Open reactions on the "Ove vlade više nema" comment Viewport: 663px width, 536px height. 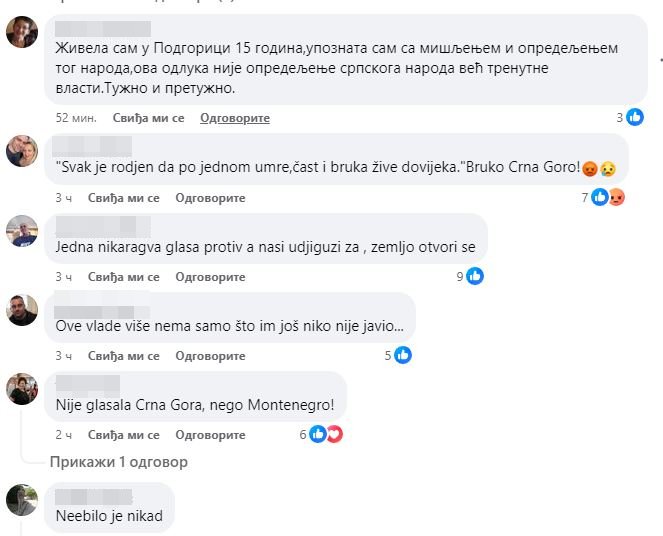tap(403, 355)
